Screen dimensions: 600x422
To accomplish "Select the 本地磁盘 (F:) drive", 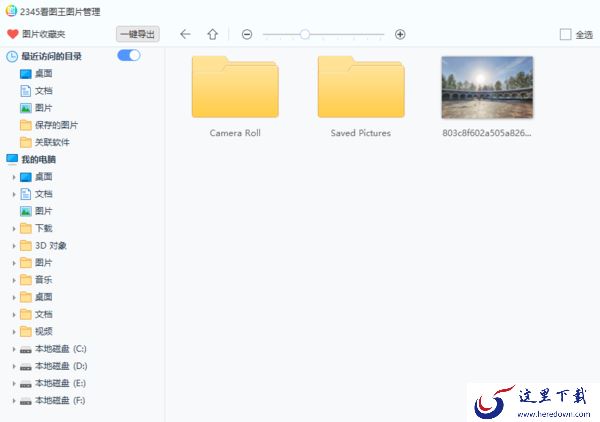I will 52,401.
